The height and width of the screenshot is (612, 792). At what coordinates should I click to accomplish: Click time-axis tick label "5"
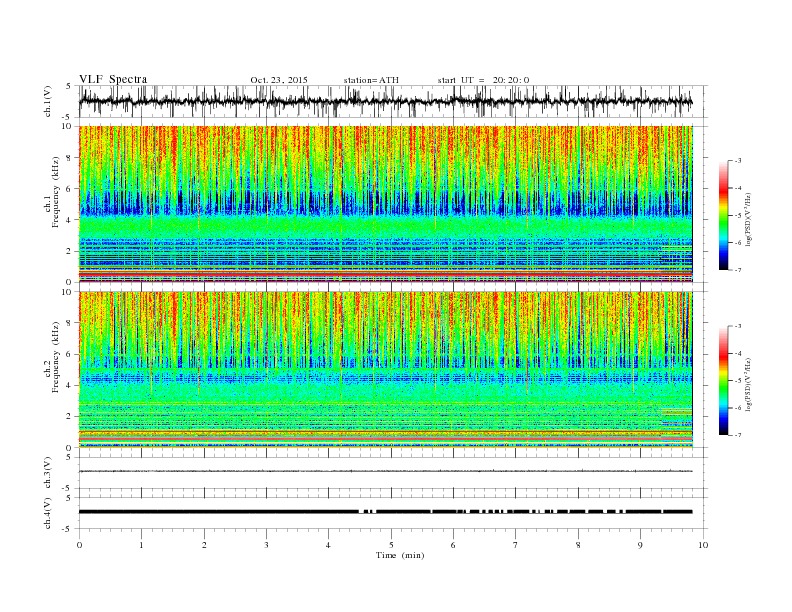(x=391, y=545)
